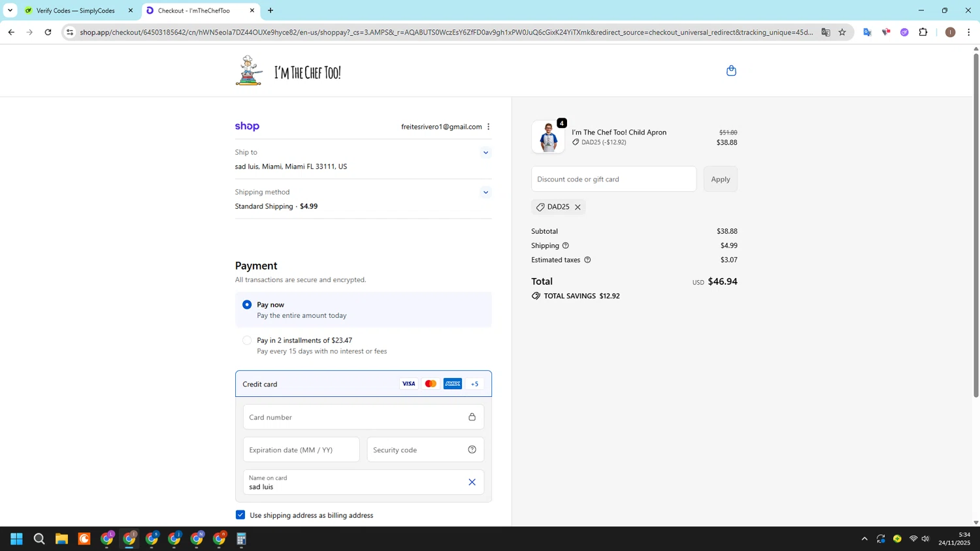Click the browser reload button
Image resolution: width=980 pixels, height=551 pixels.
point(48,32)
